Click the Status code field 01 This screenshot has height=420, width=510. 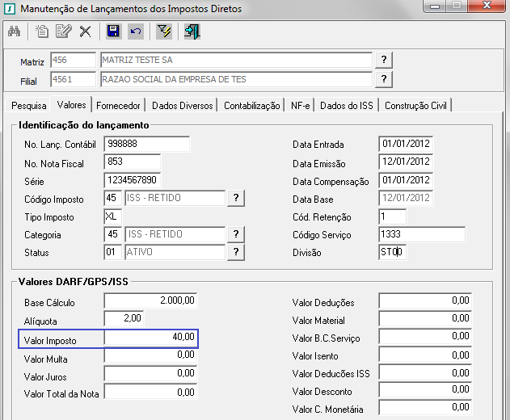point(113,252)
